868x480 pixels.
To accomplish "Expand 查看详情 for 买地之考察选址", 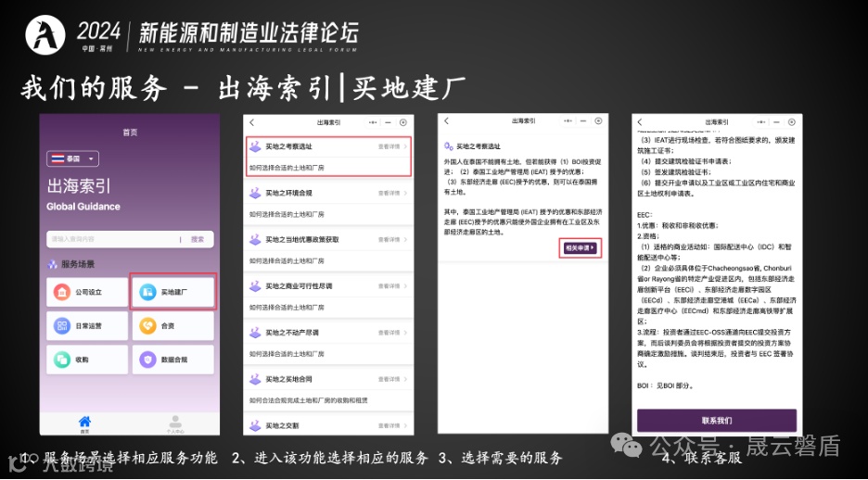I will (x=392, y=146).
